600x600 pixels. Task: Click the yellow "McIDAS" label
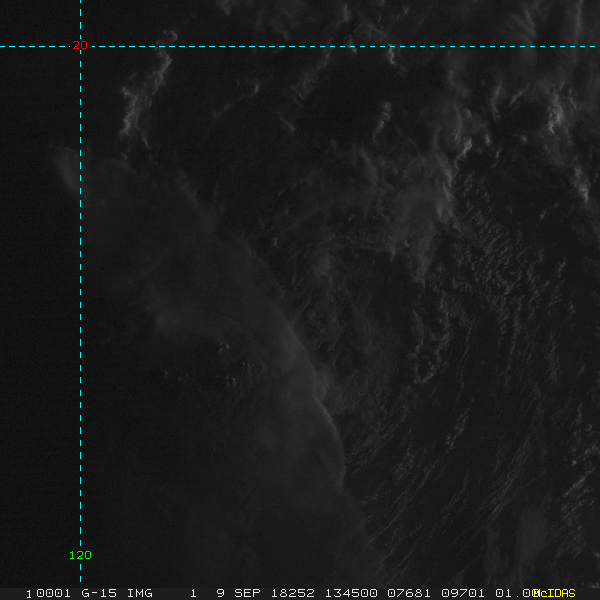[x=554, y=593]
